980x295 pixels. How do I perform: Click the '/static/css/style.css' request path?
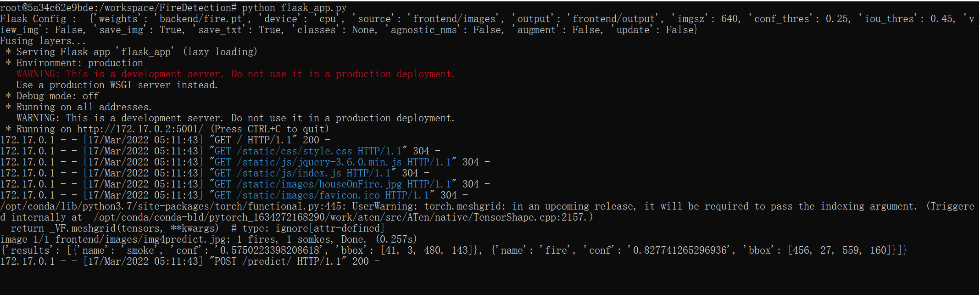click(x=295, y=151)
